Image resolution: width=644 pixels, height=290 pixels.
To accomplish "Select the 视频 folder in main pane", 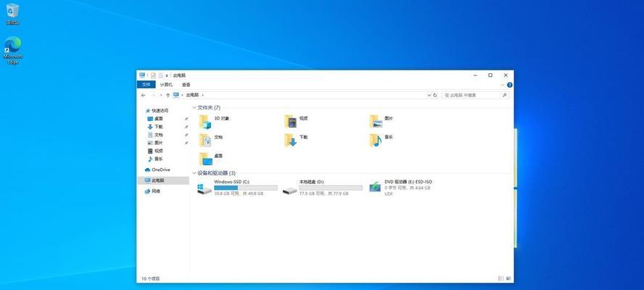I will tap(296, 122).
